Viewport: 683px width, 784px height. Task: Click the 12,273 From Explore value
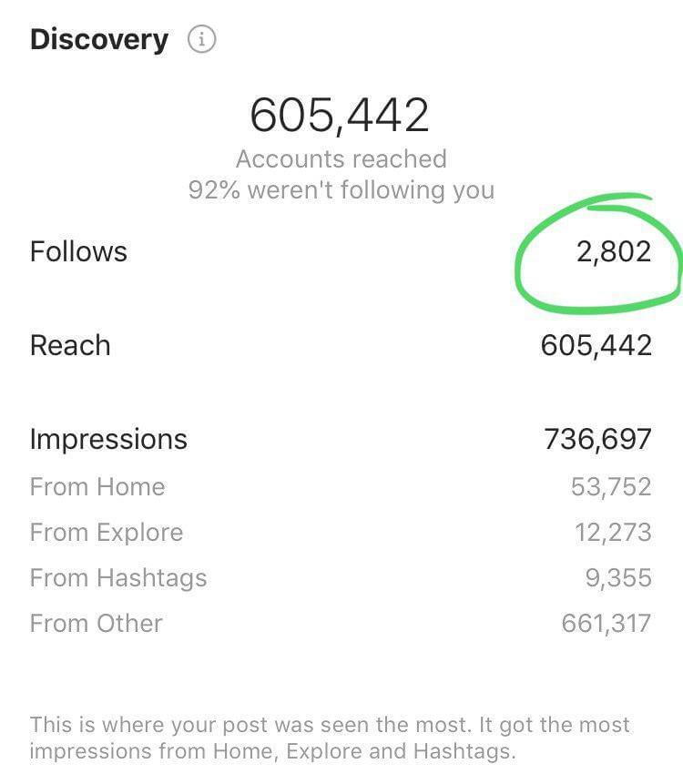(x=613, y=533)
